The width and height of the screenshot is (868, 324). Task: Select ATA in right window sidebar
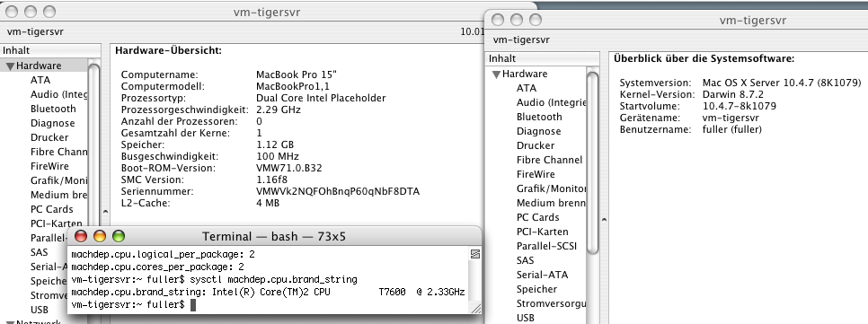[527, 88]
